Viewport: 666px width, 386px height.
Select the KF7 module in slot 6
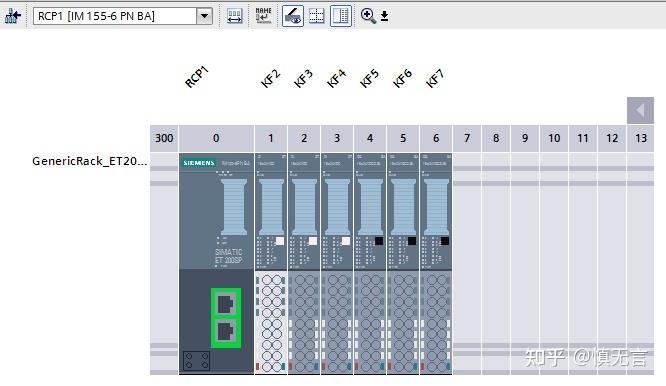436,263
